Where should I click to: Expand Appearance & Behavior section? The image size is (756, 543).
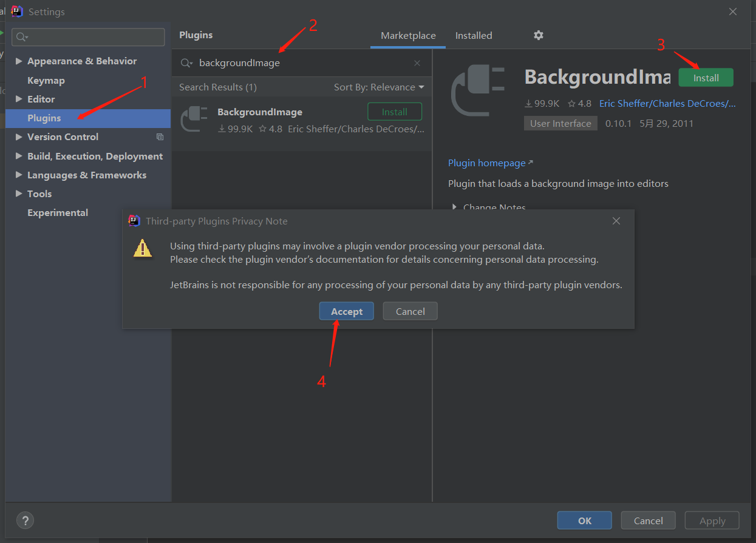coord(19,61)
